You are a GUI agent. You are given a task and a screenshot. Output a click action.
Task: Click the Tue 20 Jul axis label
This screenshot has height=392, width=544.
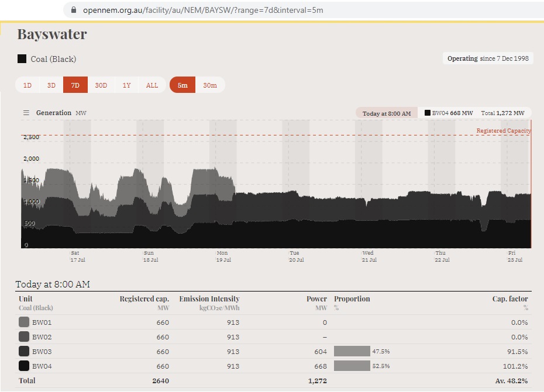[x=297, y=256]
